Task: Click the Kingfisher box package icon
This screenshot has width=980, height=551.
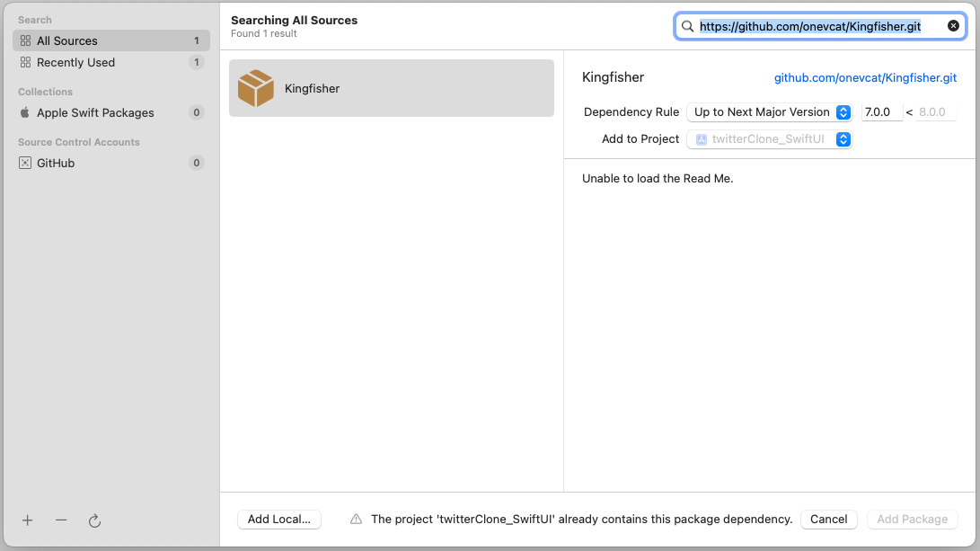Action: pos(256,88)
